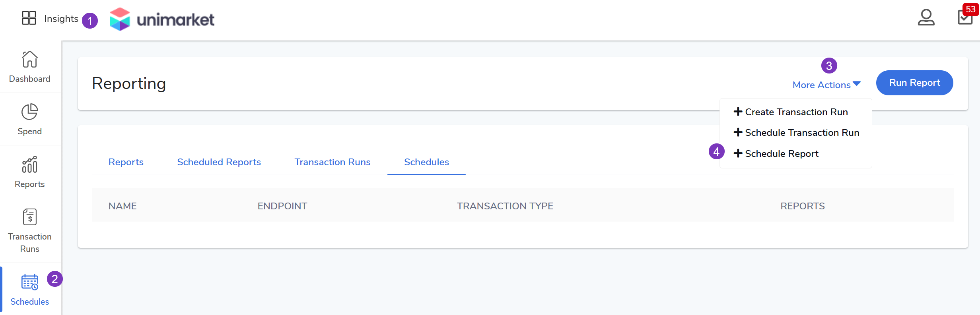Viewport: 980px width, 315px height.
Task: Open the Insights app grid icon
Action: [29, 18]
